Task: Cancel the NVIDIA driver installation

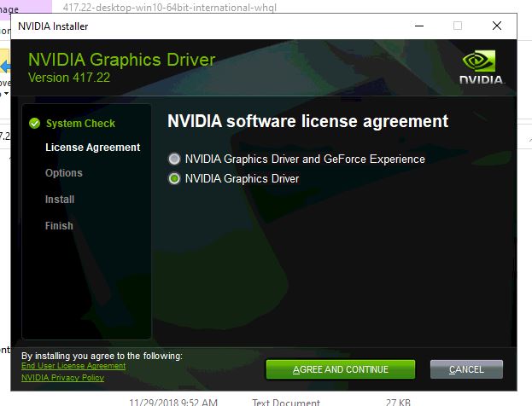Action: pyautogui.click(x=466, y=369)
